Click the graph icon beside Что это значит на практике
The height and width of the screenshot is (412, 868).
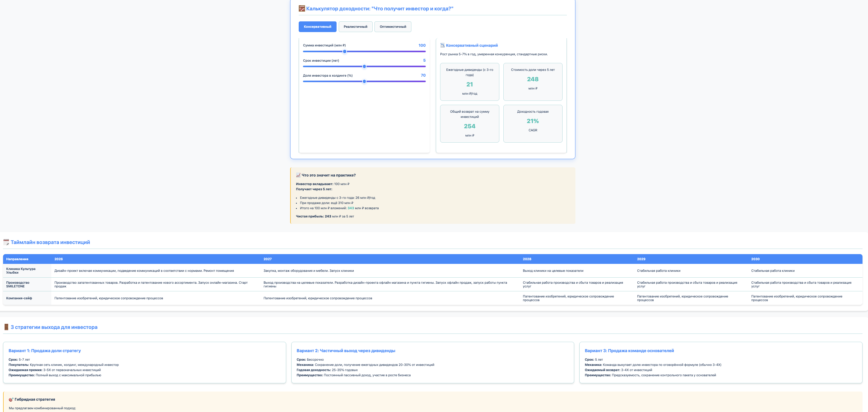[x=298, y=175]
